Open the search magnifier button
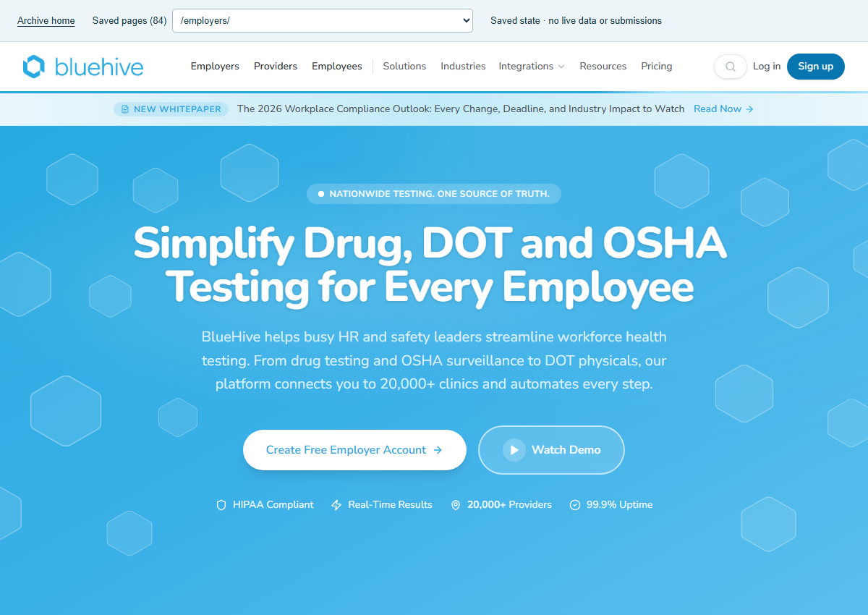Image resolution: width=868 pixels, height=615 pixels. 731,67
